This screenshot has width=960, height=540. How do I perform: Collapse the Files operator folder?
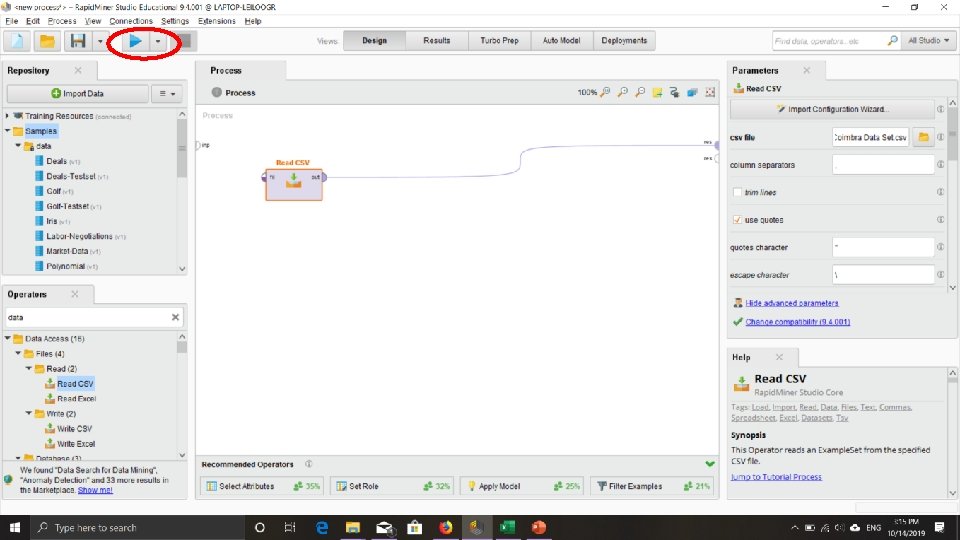[18, 353]
